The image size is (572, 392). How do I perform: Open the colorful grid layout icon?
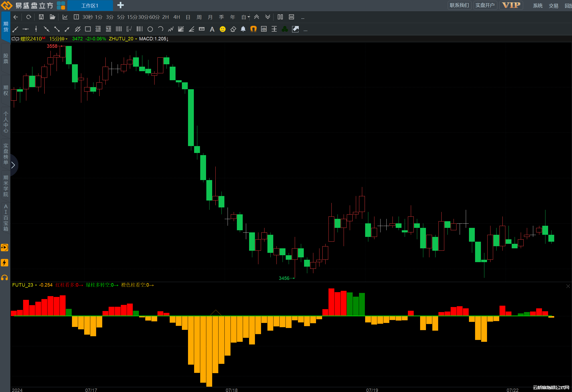pyautogui.click(x=61, y=5)
